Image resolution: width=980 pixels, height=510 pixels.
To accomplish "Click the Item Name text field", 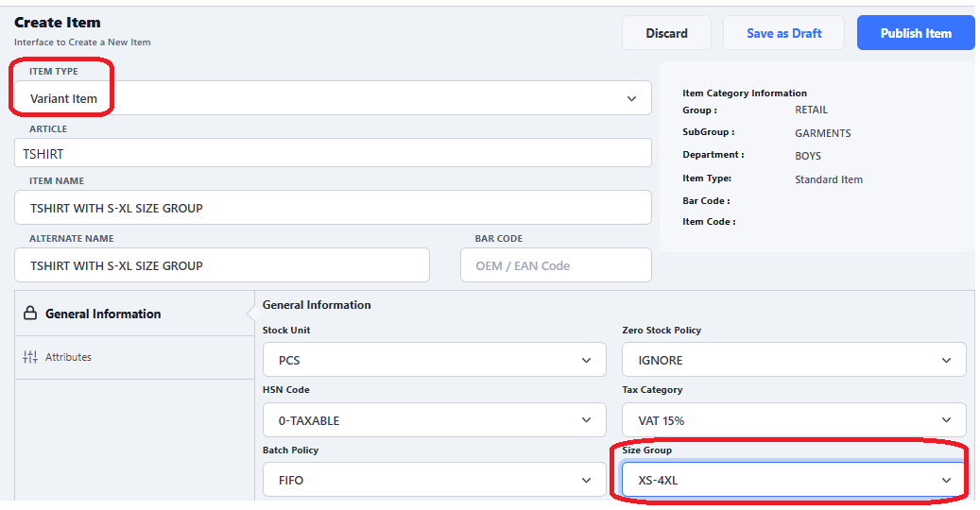I will coord(333,208).
